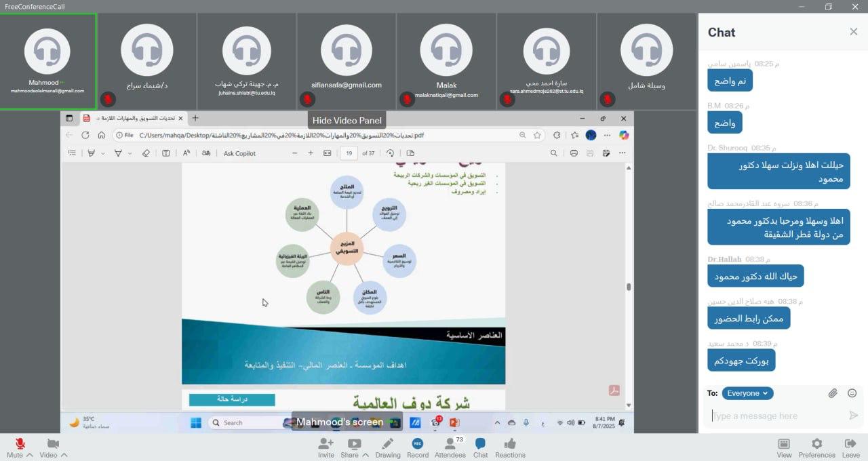This screenshot has width=868, height=461.
Task: Click the Hide Video Panel button
Action: pyautogui.click(x=347, y=120)
